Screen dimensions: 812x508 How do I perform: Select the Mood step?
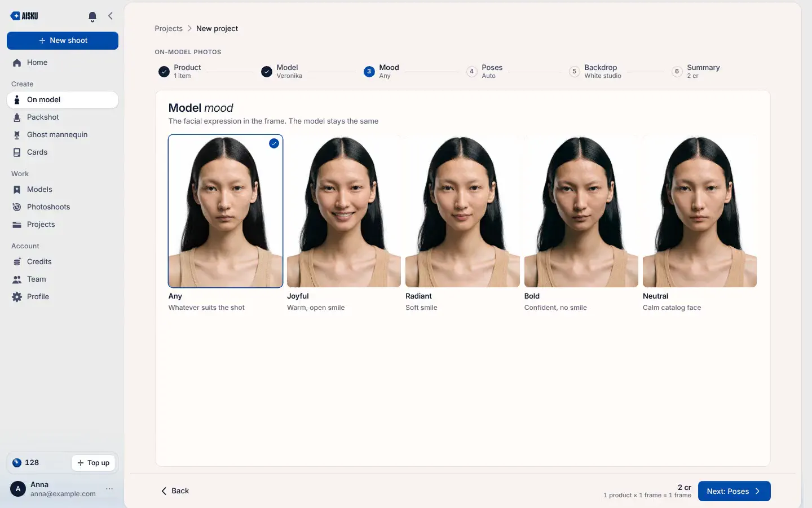382,71
